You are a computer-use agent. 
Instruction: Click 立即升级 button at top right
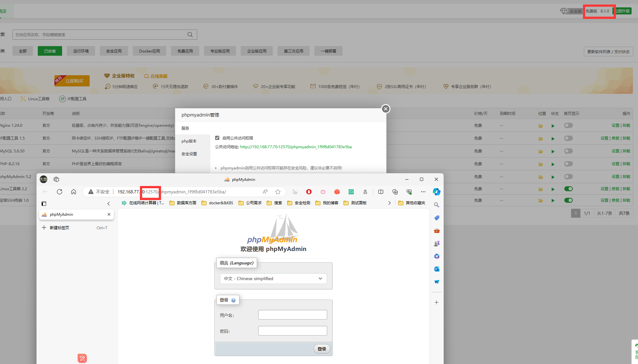pos(622,11)
